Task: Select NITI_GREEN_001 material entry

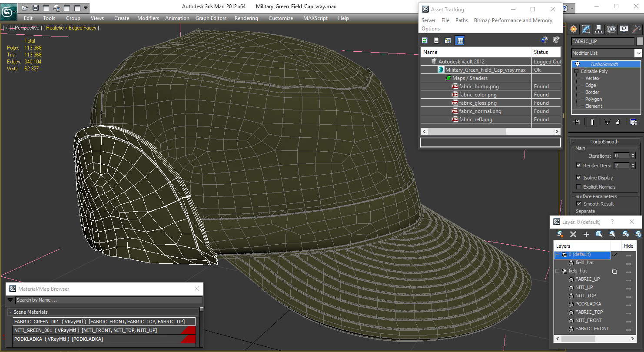Action: tap(104, 330)
